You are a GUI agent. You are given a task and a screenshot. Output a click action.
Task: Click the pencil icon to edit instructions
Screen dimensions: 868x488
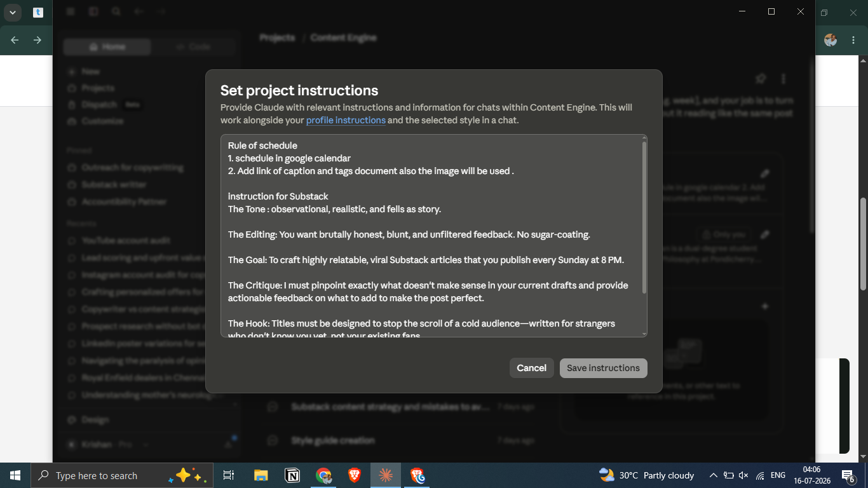click(765, 173)
